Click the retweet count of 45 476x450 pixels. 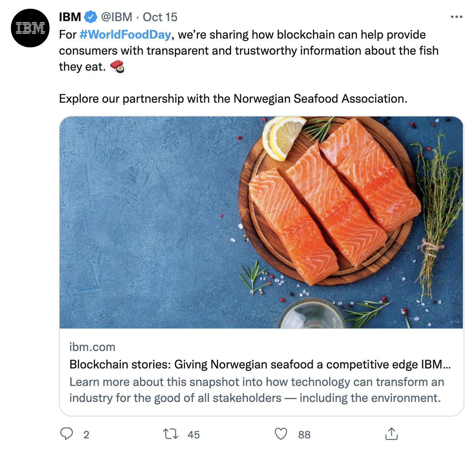(x=194, y=435)
